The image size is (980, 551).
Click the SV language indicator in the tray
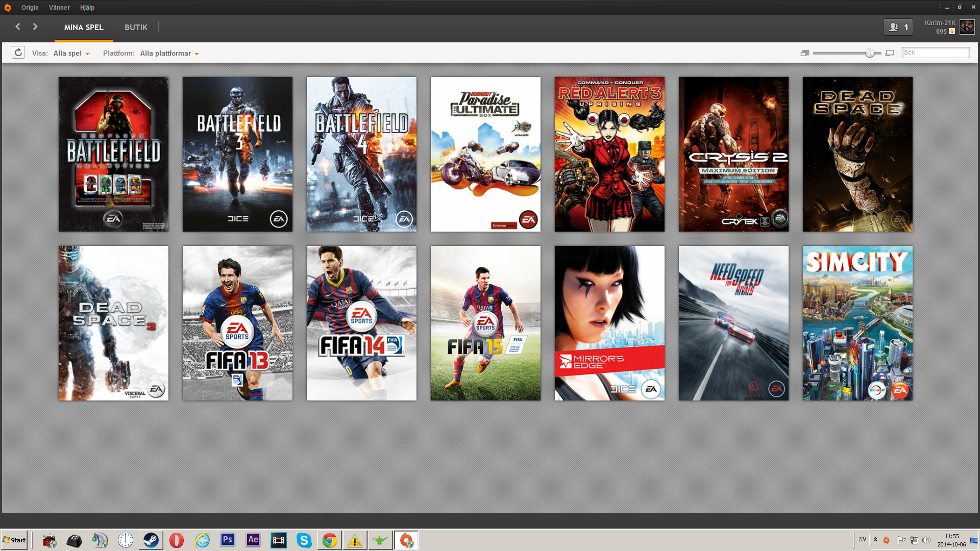pos(863,539)
